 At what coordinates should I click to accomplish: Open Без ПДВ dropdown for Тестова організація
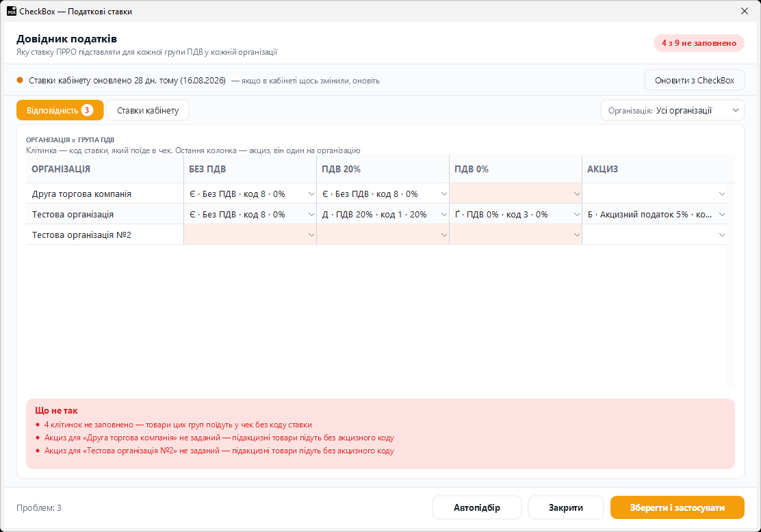(250, 214)
